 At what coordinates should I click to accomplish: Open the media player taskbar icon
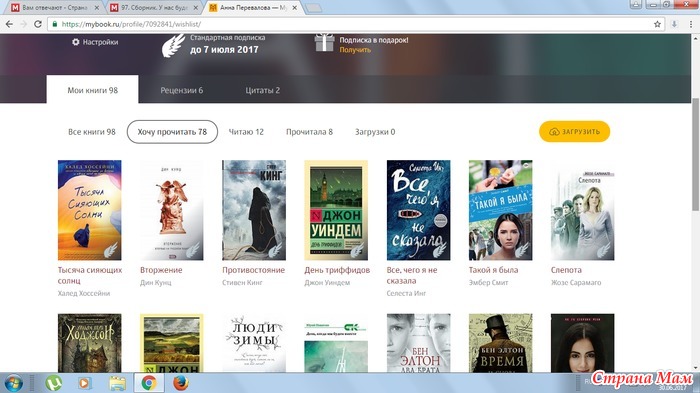coord(84,383)
